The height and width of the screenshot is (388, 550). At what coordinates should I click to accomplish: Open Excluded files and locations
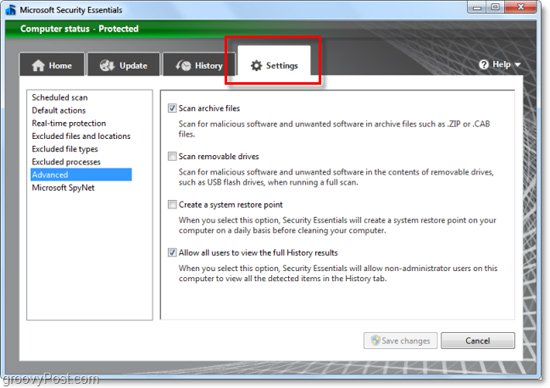point(81,136)
